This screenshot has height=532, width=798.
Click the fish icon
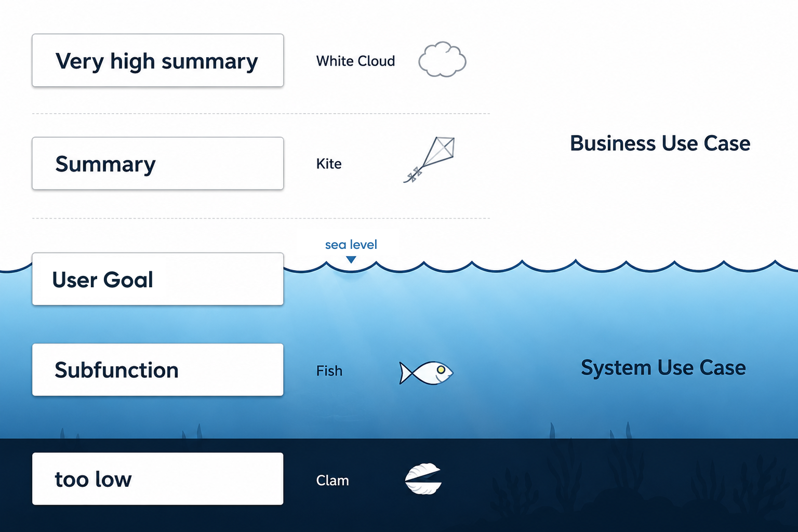point(426,373)
